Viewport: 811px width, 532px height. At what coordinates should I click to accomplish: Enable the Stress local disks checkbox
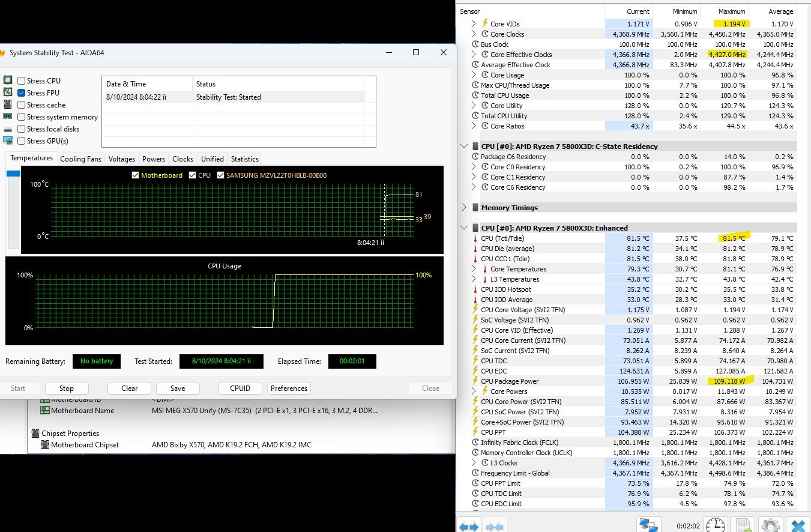click(22, 128)
